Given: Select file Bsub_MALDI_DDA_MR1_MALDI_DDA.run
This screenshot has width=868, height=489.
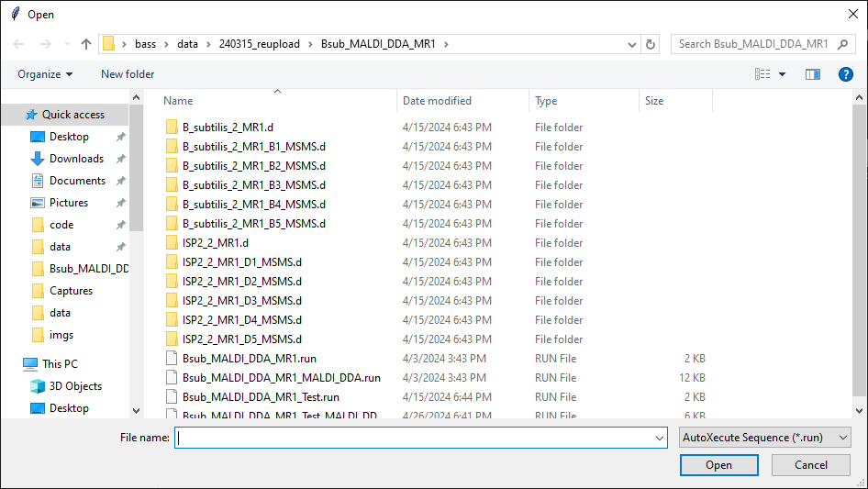Looking at the screenshot, I should (x=281, y=378).
